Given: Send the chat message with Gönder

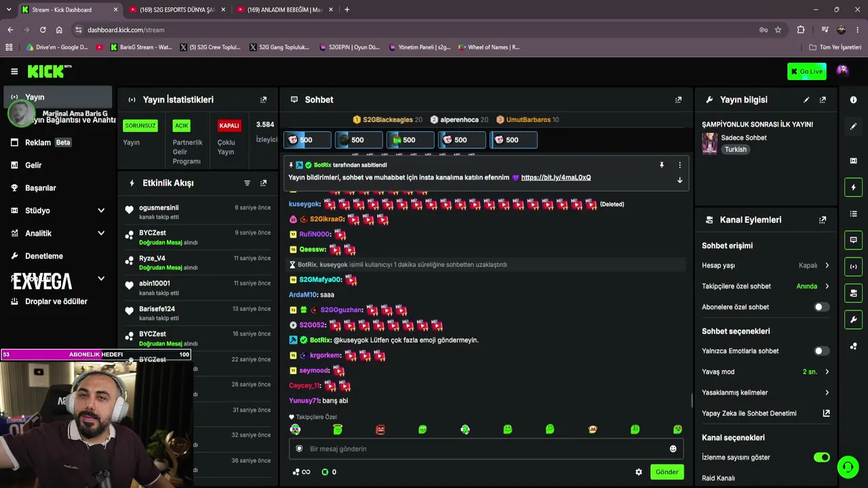Looking at the screenshot, I should point(667,472).
